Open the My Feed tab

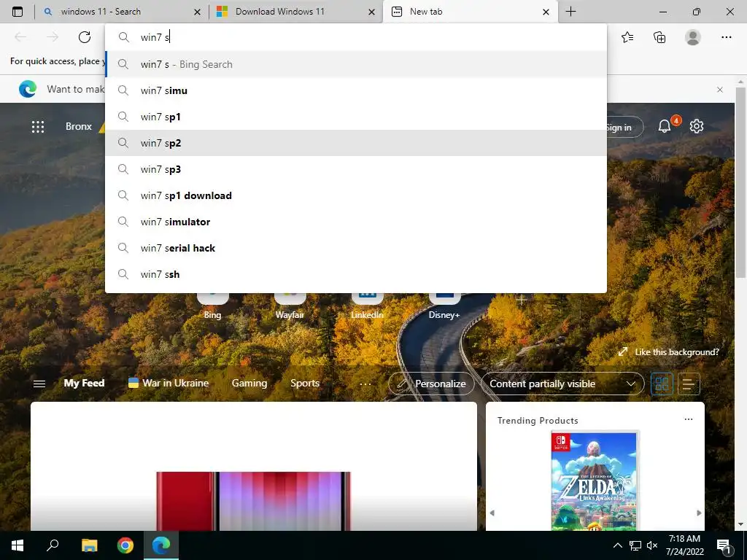click(84, 384)
